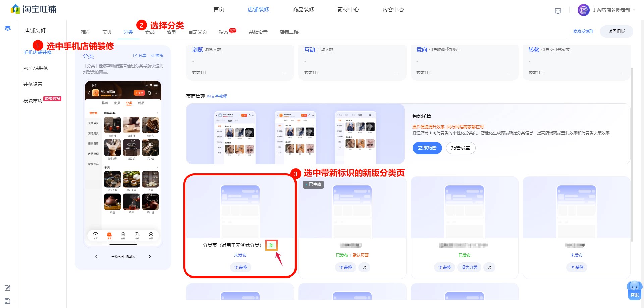
Task: Select 餐饮具 in the preview category list
Action: pyautogui.click(x=93, y=113)
